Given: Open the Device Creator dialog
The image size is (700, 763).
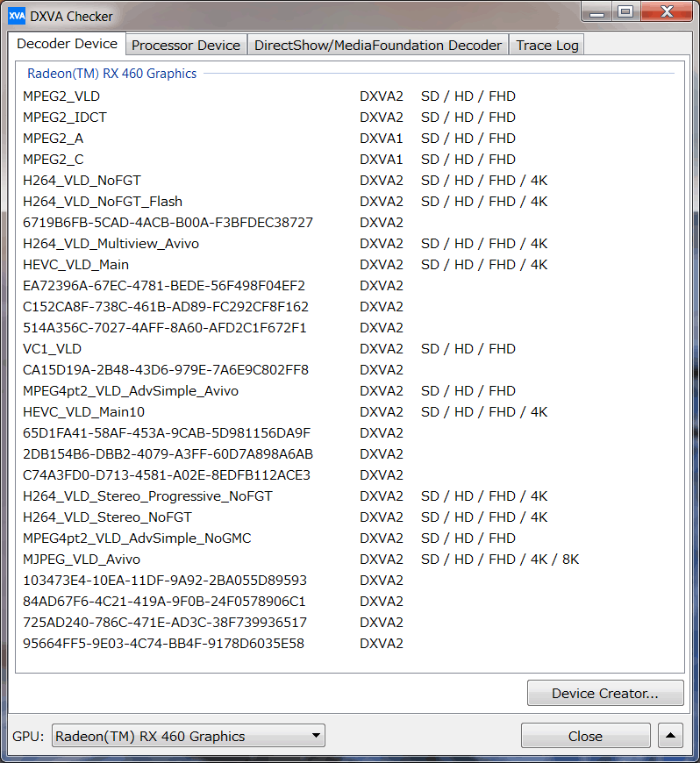Looking at the screenshot, I should 605,693.
